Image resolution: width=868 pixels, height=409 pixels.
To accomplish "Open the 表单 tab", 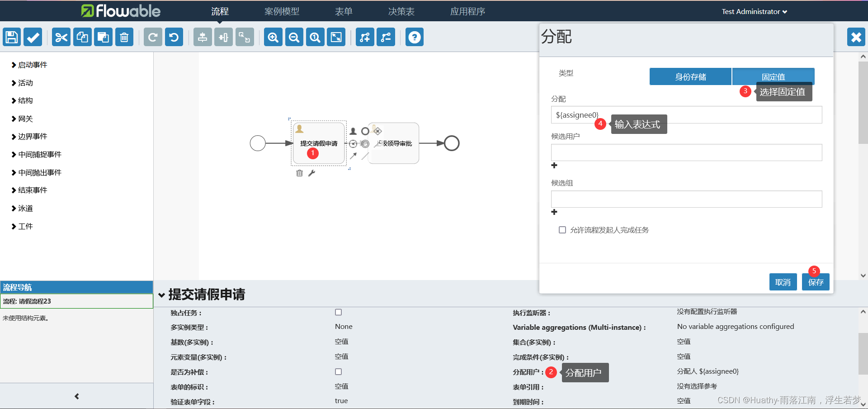I will [x=344, y=11].
